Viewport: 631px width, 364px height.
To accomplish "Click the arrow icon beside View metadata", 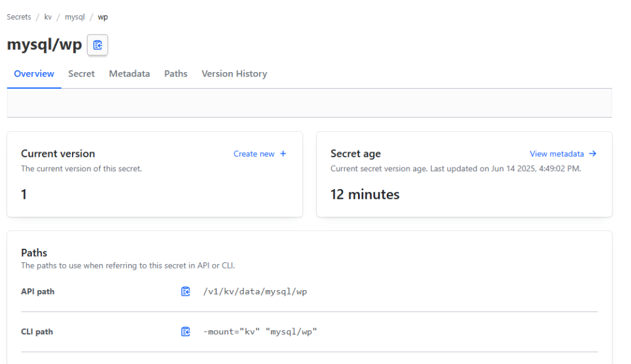I will [x=593, y=153].
